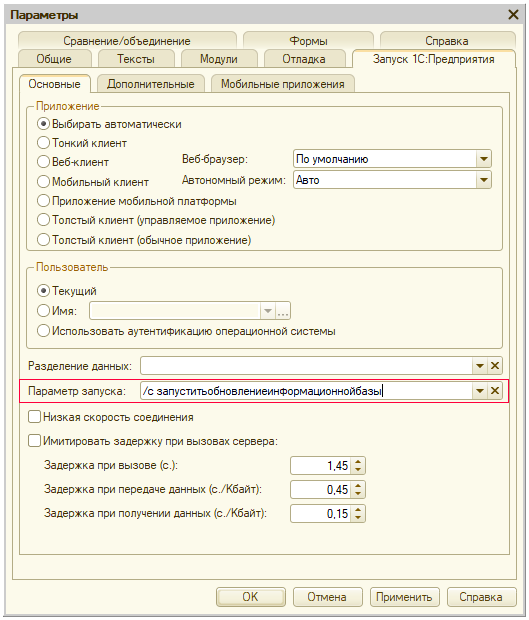Image resolution: width=529 pixels, height=620 pixels.
Task: Open user selection via the ellipsis button
Action: point(283,311)
